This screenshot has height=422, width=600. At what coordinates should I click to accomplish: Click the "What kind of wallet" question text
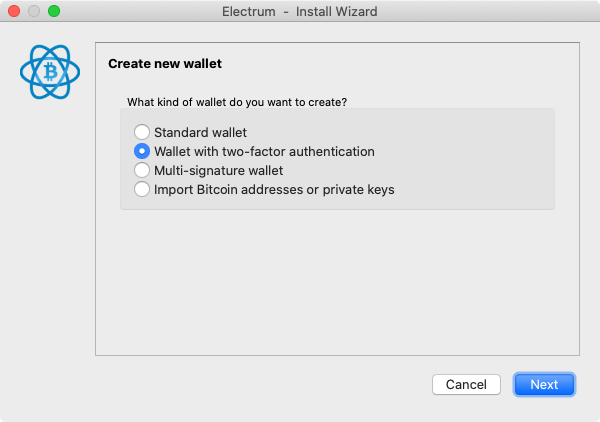point(237,102)
